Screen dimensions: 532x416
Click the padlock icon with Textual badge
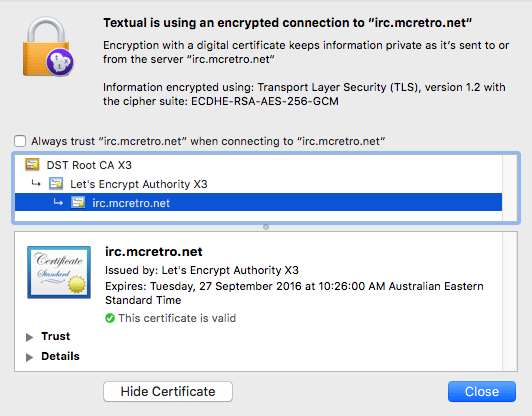tap(48, 46)
